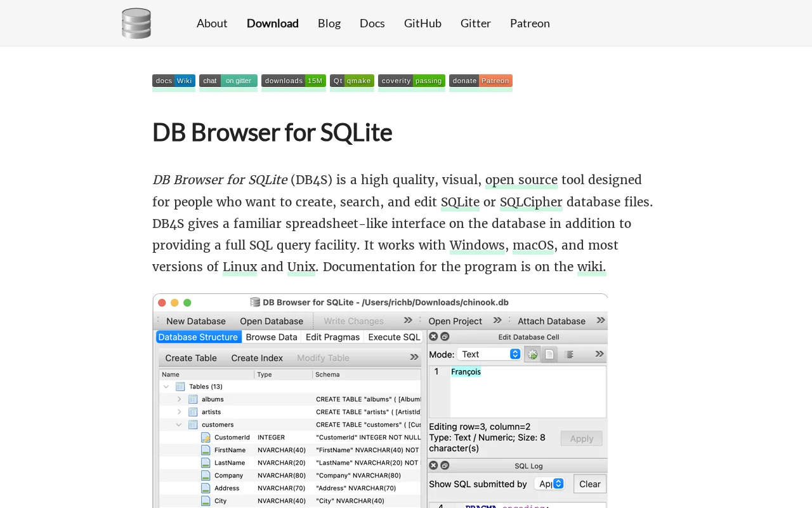
Task: Click the Schema column header
Action: [x=367, y=375]
